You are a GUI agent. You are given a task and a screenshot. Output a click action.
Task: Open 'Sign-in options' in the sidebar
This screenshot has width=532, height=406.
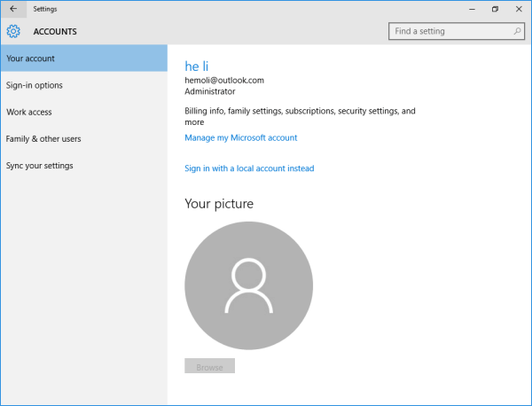[x=35, y=85]
